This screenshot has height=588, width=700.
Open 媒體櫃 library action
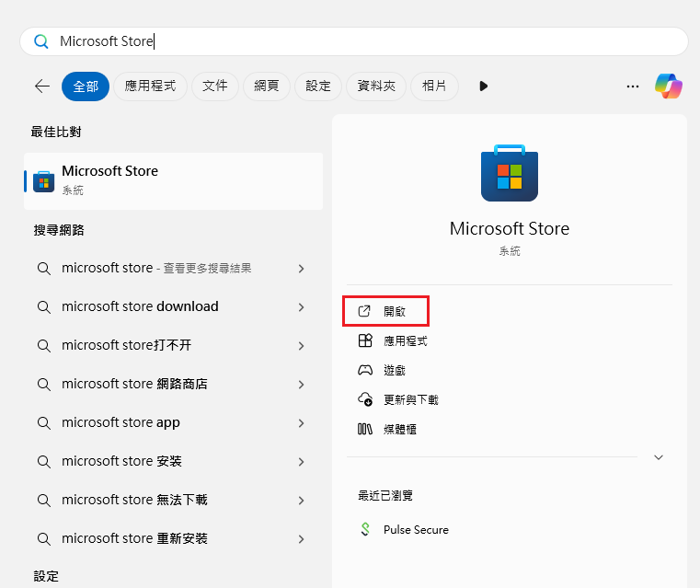(399, 429)
